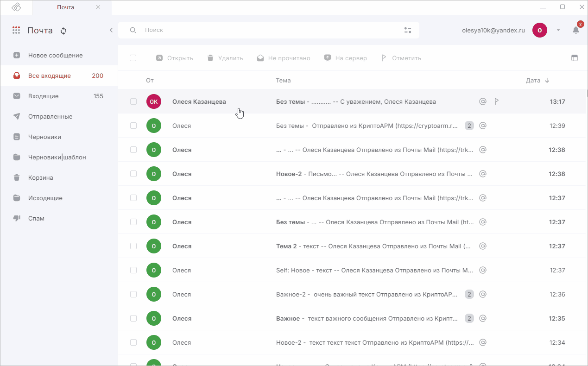The width and height of the screenshot is (588, 366).
Task: Open notifications bell with 2 badge
Action: point(576,30)
